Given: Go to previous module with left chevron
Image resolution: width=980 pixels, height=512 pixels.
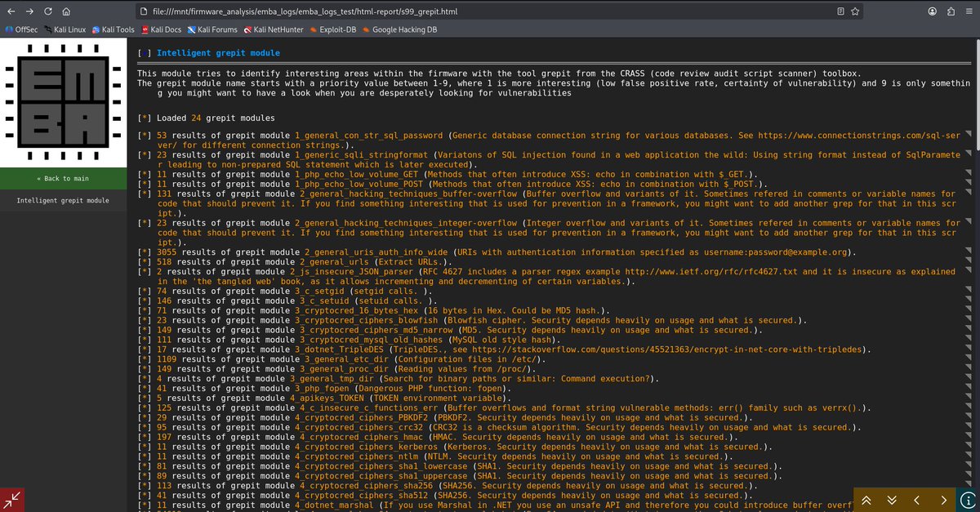Looking at the screenshot, I should click(x=917, y=500).
